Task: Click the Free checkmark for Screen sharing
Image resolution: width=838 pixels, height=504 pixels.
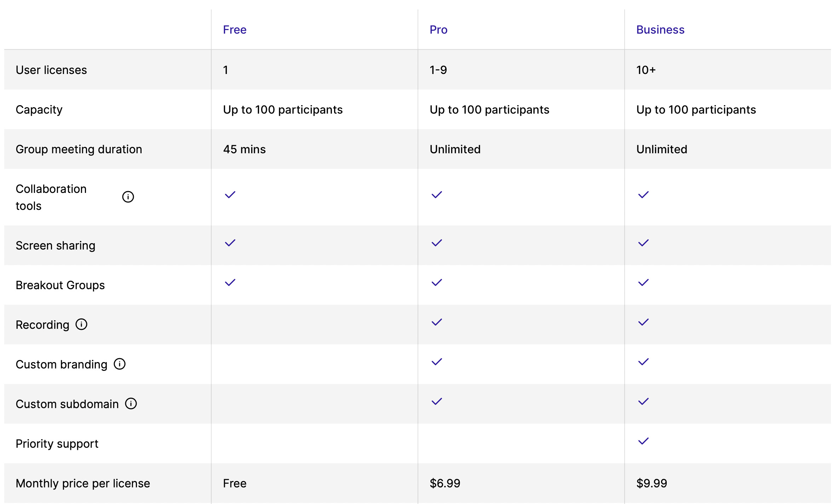Action: pyautogui.click(x=230, y=243)
